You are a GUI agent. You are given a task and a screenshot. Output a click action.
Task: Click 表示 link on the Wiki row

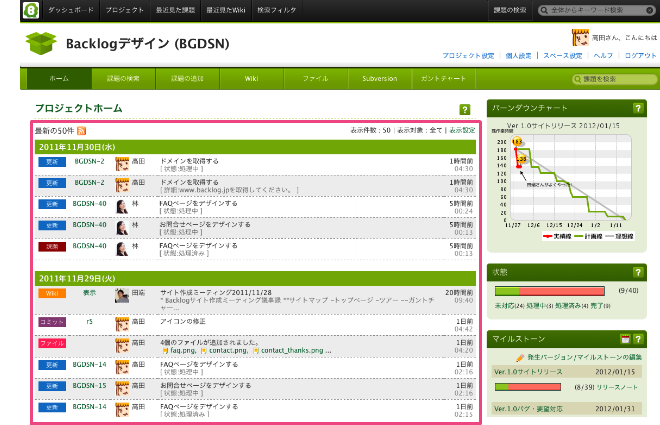tap(89, 292)
